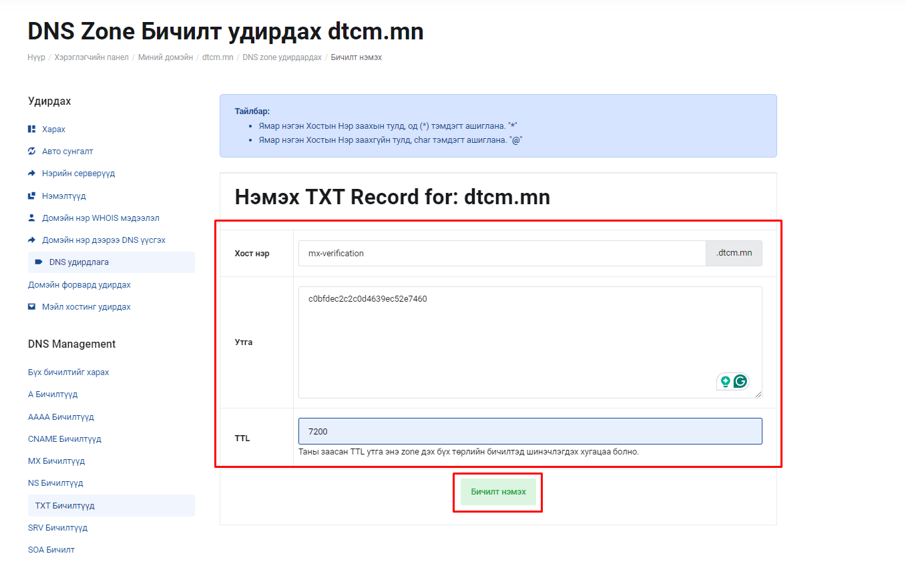
Task: Click the TTL input field
Action: [x=530, y=431]
